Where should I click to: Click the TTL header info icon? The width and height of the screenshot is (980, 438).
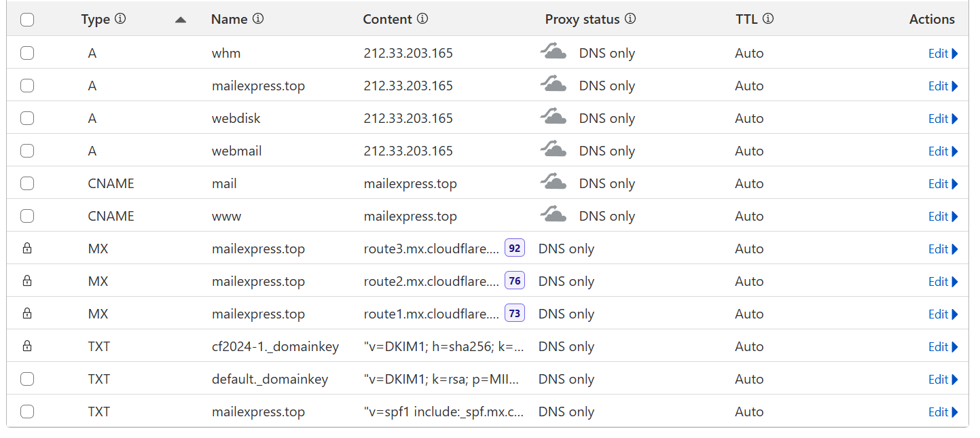[x=768, y=19]
